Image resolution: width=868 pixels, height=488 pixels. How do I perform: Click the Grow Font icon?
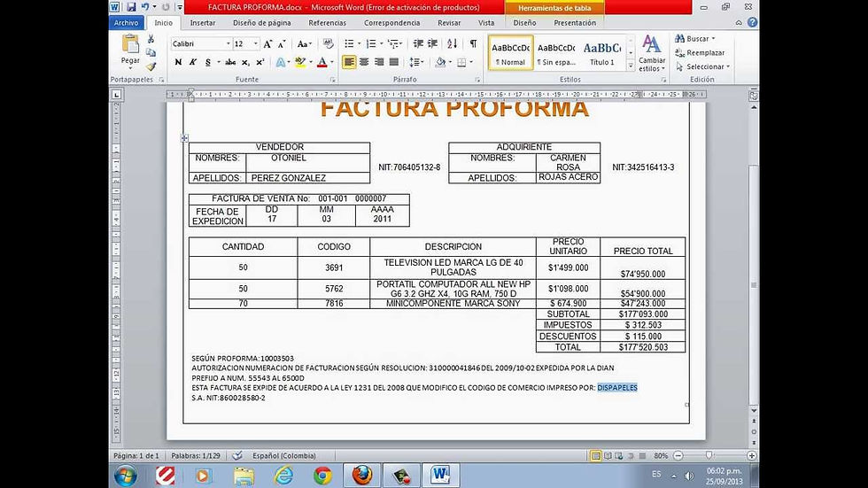click(x=267, y=43)
